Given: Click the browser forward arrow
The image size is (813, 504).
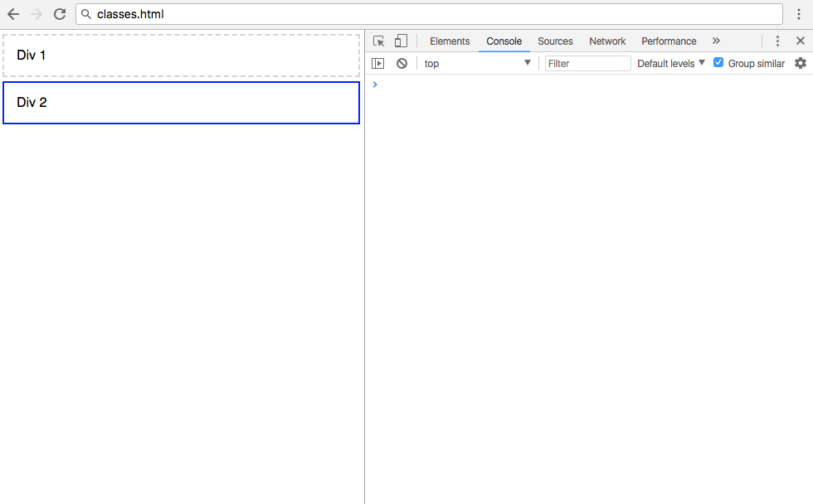Looking at the screenshot, I should [37, 14].
